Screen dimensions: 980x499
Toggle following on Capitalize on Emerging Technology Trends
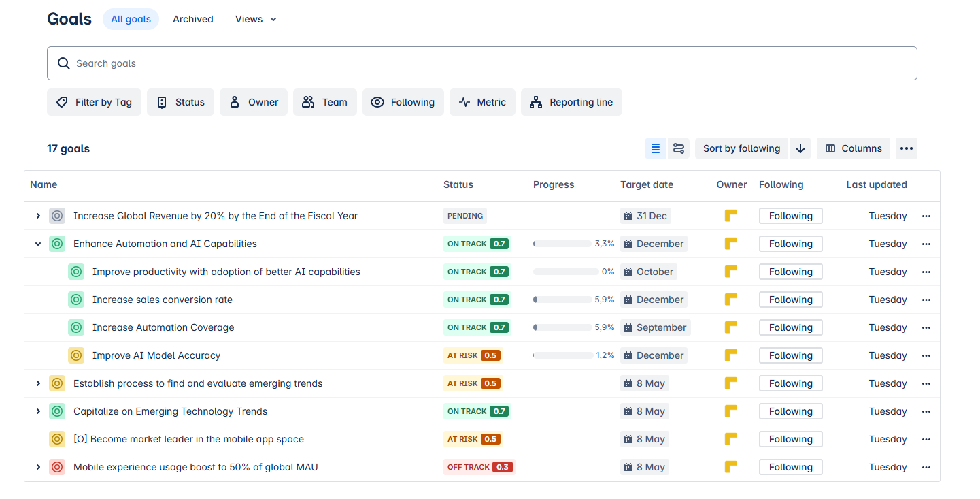click(790, 411)
